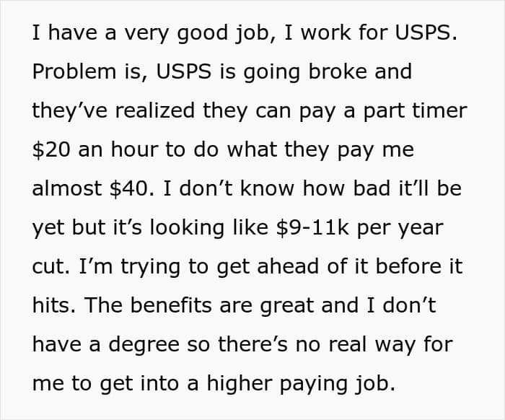Click the word "degree" in the paragraph
The height and width of the screenshot is (420, 505).
(144, 345)
